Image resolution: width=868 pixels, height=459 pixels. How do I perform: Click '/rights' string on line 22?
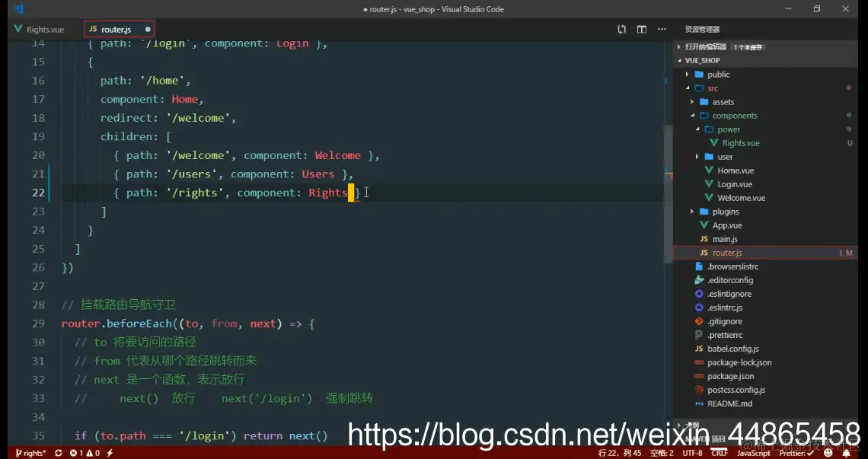coord(195,193)
